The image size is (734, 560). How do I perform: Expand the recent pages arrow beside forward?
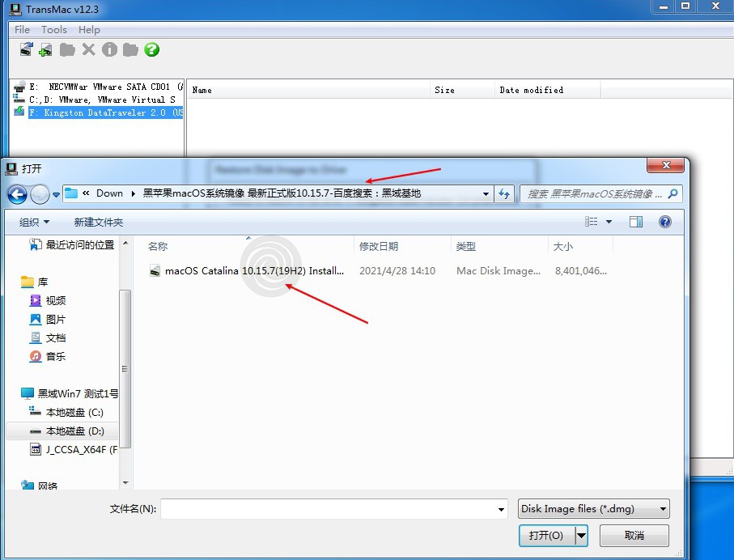[56, 194]
